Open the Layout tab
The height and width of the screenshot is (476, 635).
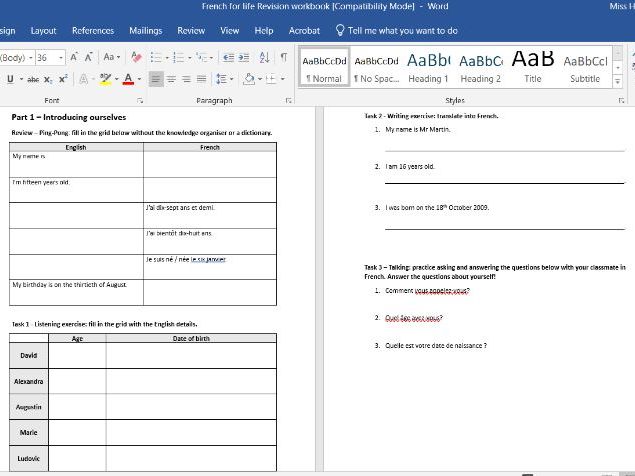coord(43,31)
